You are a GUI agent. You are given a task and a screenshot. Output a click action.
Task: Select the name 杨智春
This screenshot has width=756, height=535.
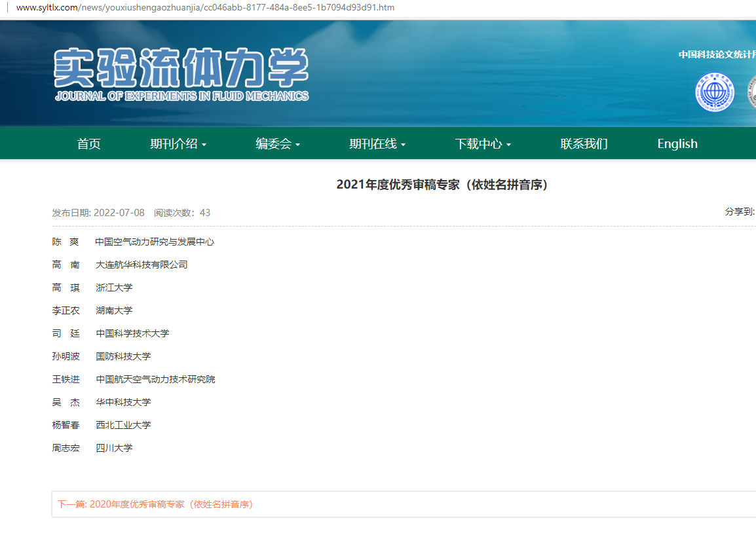[x=66, y=425]
